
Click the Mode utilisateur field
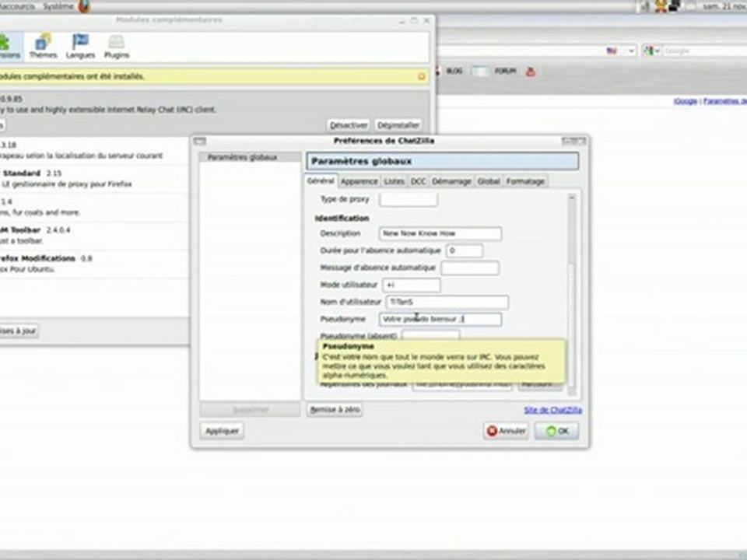pyautogui.click(x=412, y=285)
